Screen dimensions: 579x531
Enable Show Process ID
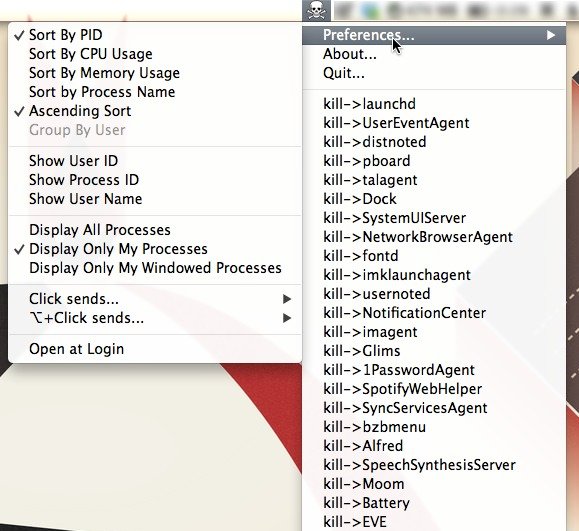(x=155, y=180)
